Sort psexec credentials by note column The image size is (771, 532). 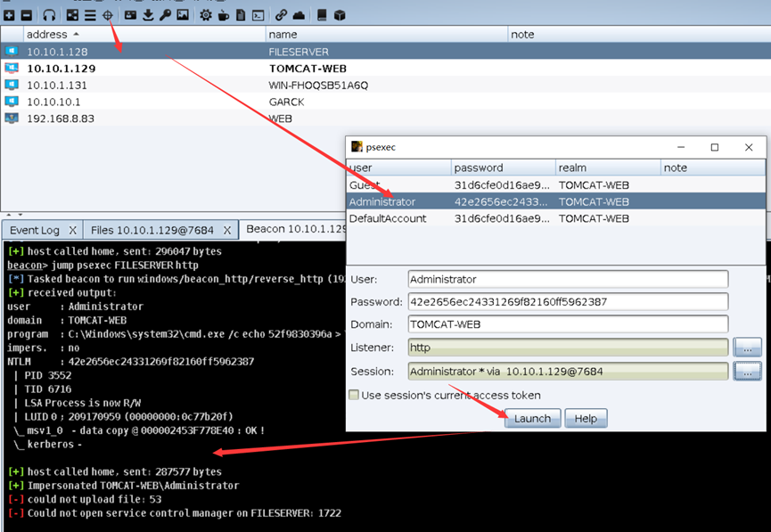pos(713,168)
